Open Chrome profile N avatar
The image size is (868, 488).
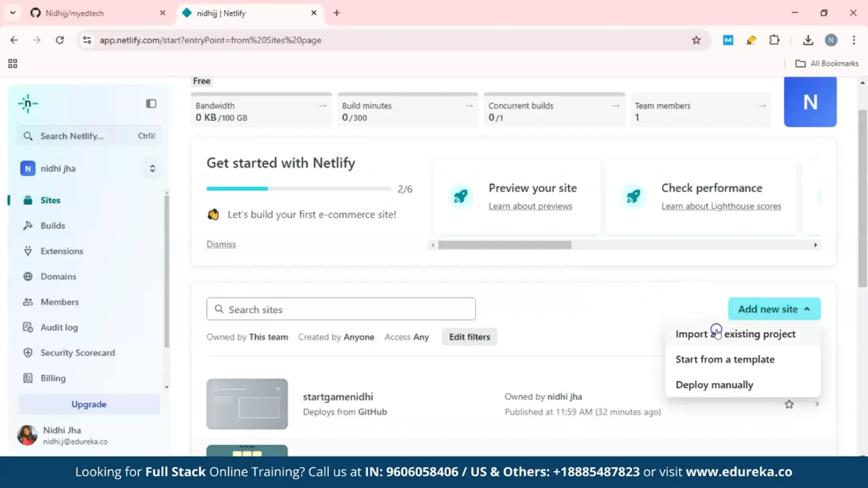point(831,40)
